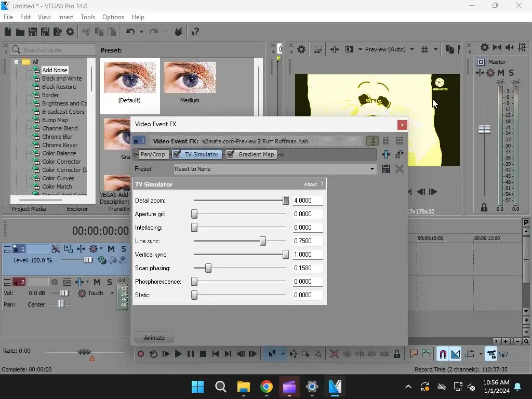Open the Preset dropdown showing Reset to None
Viewport: 532px width, 399px height.
point(275,169)
